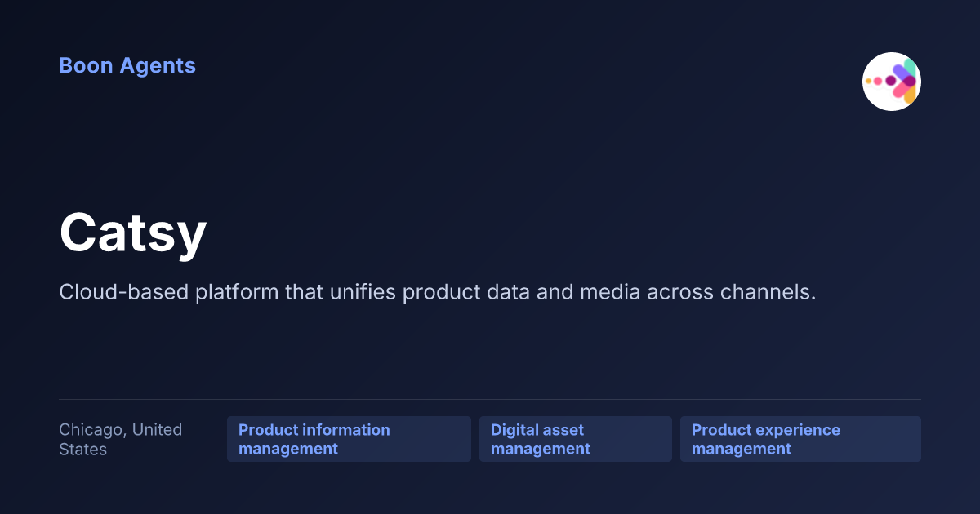Open the Product information management tag
Viewport: 980px width, 514px height.
pyautogui.click(x=349, y=439)
